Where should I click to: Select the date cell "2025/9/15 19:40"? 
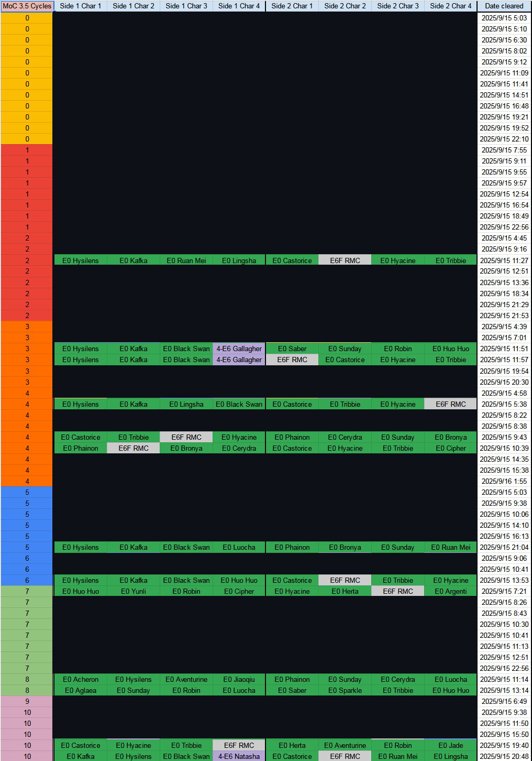tap(504, 745)
